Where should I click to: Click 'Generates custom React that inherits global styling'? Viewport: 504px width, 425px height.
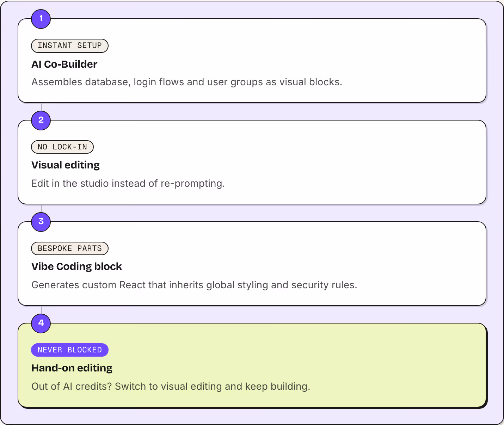pyautogui.click(x=150, y=285)
